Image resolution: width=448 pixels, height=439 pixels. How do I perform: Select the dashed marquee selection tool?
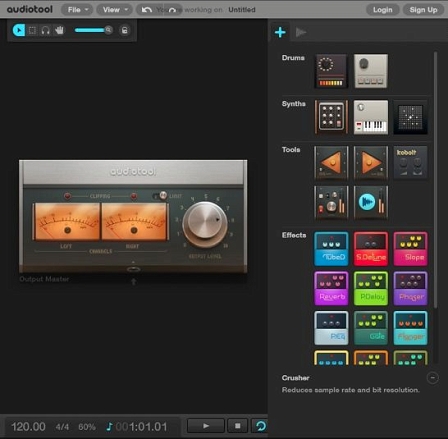(x=32, y=30)
